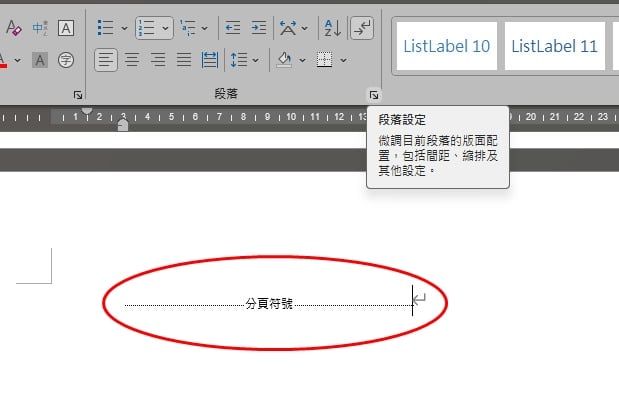619x419 pixels.
Task: Apply the ListLabel 11 style
Action: click(x=554, y=46)
